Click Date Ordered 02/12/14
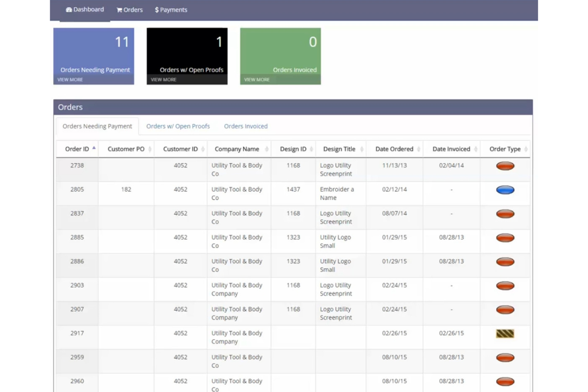 click(395, 189)
